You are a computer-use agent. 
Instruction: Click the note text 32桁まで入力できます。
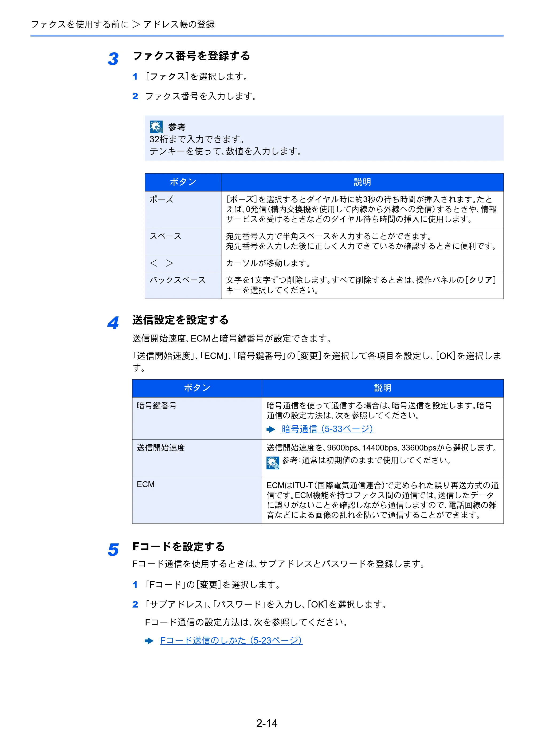[197, 139]
